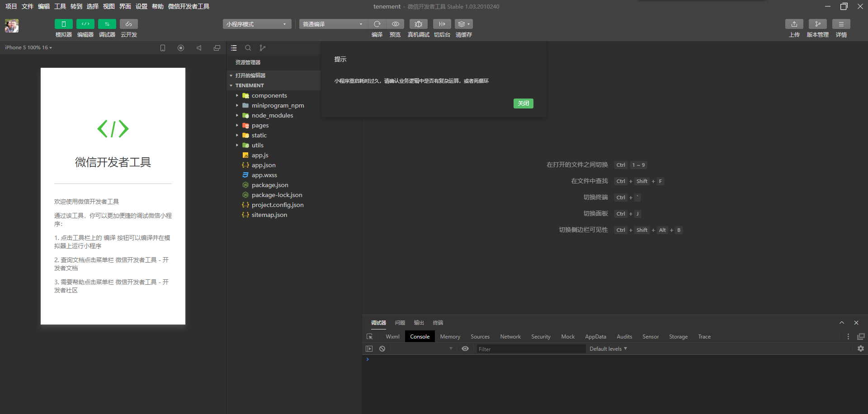868x414 pixels.
Task: Toggle the editor panel button
Action: [85, 24]
